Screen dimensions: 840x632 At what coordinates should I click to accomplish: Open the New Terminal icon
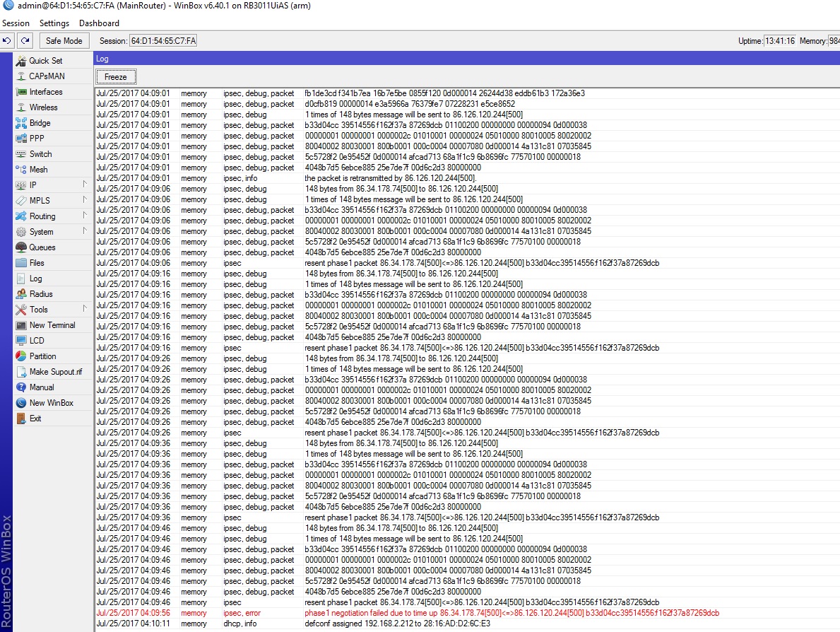pyautogui.click(x=21, y=325)
